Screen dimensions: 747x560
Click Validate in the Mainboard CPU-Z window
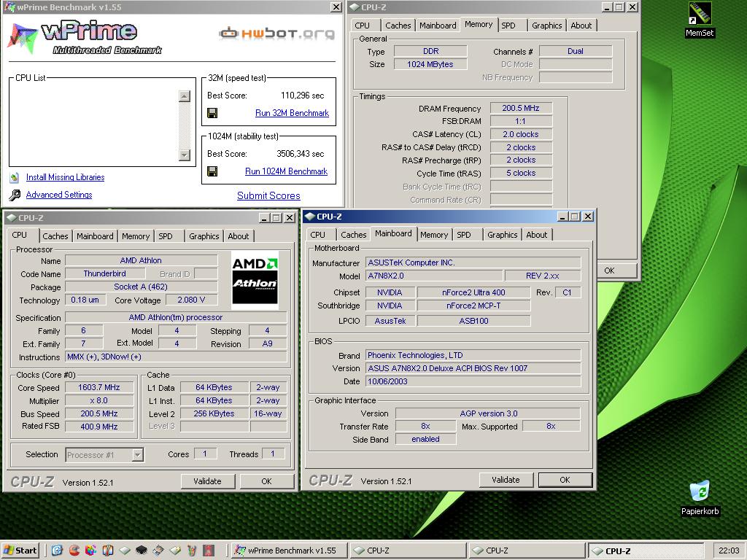pyautogui.click(x=506, y=480)
